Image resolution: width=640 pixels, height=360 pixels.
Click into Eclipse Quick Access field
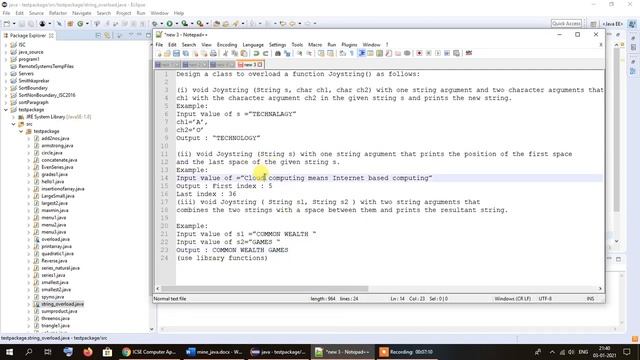566,24
